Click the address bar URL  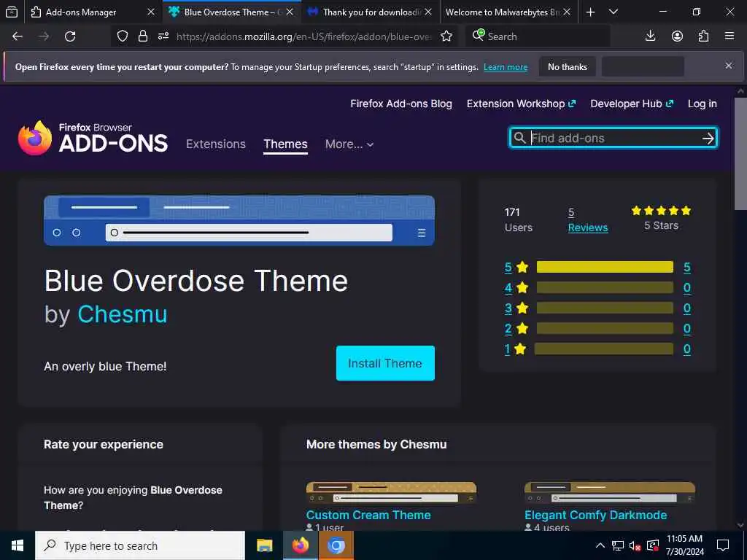coord(304,36)
